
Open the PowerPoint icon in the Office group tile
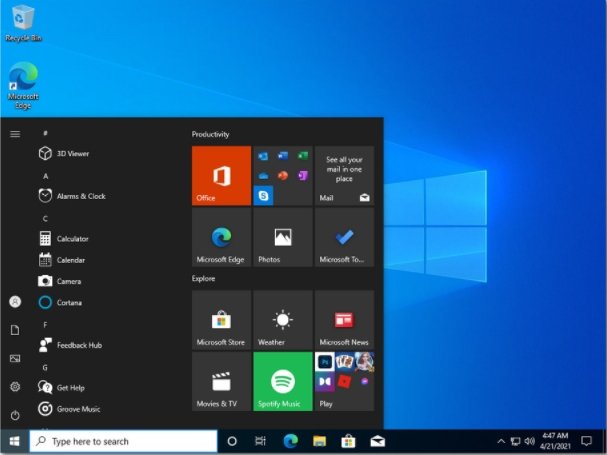tap(283, 176)
